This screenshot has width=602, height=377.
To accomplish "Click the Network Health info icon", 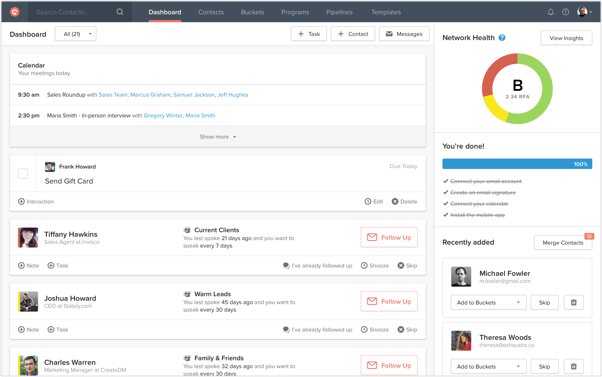I will (502, 38).
